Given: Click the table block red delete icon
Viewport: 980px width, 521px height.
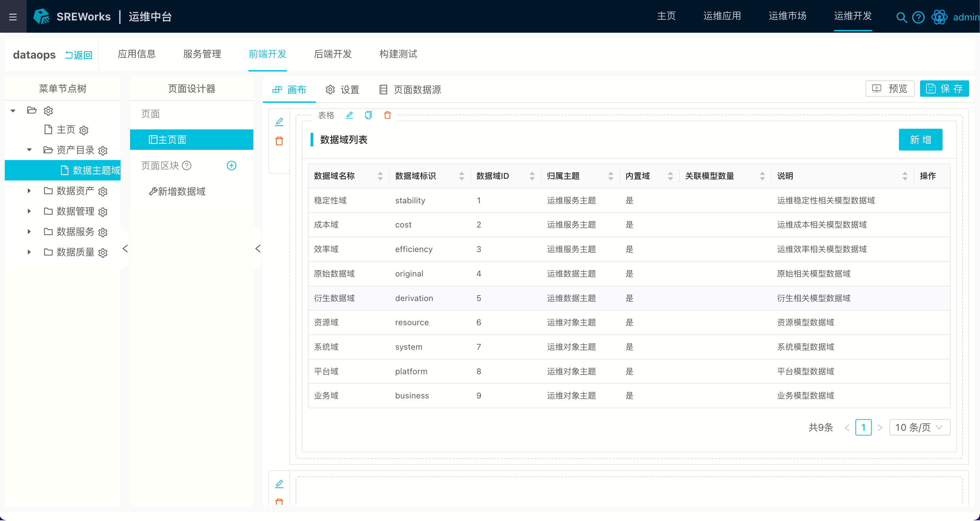Looking at the screenshot, I should tap(387, 115).
